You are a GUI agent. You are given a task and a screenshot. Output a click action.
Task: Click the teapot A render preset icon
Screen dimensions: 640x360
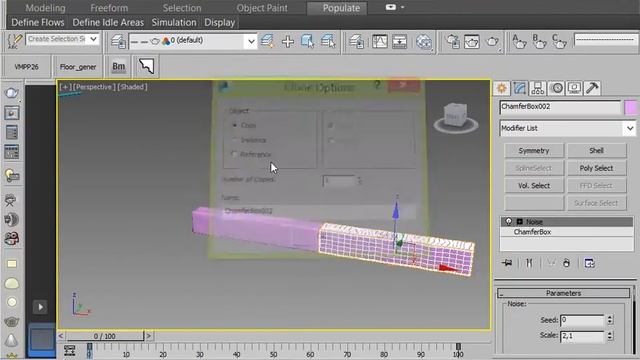click(x=519, y=41)
